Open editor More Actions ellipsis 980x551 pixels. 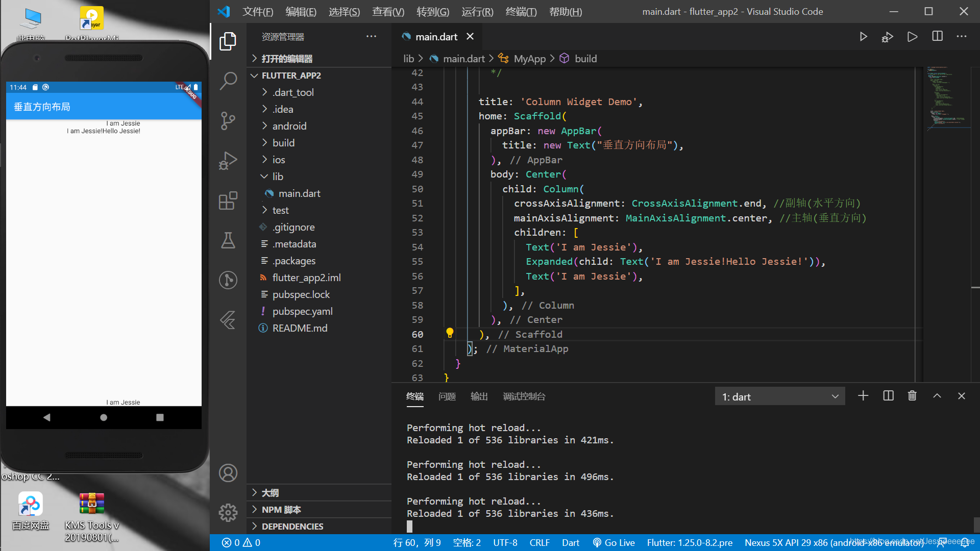click(962, 36)
